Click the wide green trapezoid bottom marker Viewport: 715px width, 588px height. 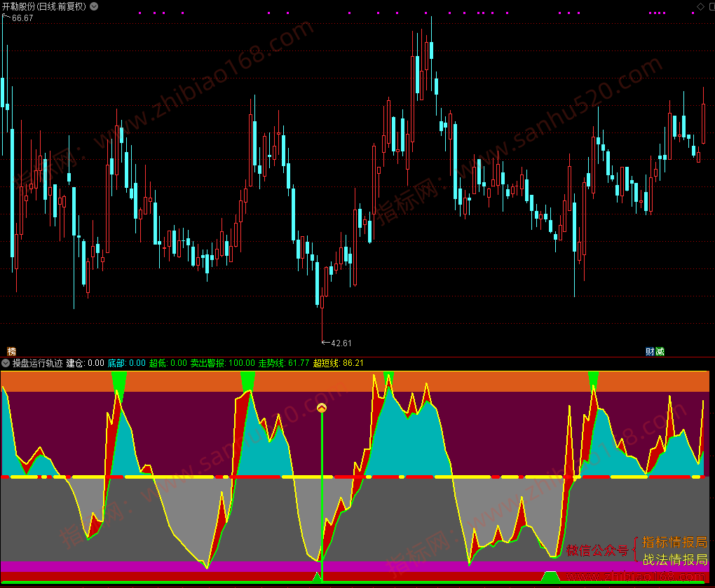click(551, 577)
